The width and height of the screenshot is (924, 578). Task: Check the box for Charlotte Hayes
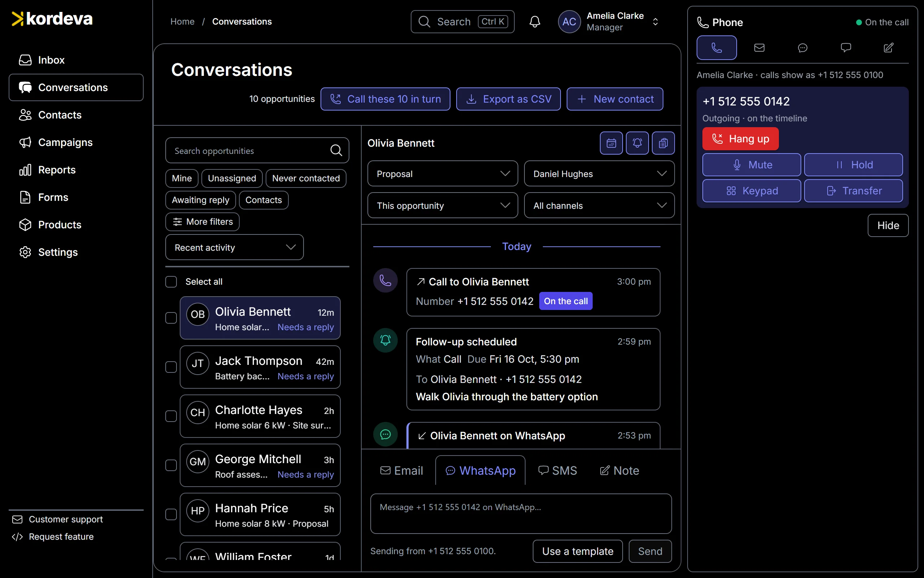pos(171,416)
